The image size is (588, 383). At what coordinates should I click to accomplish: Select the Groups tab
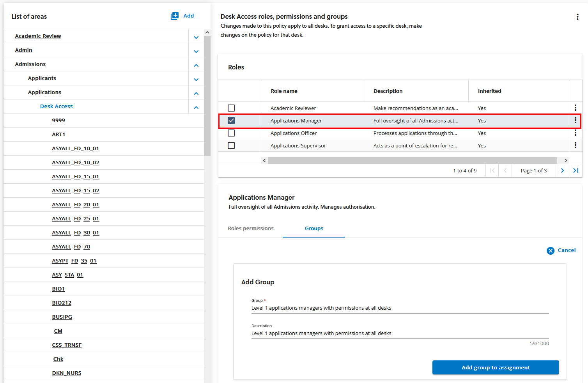314,229
